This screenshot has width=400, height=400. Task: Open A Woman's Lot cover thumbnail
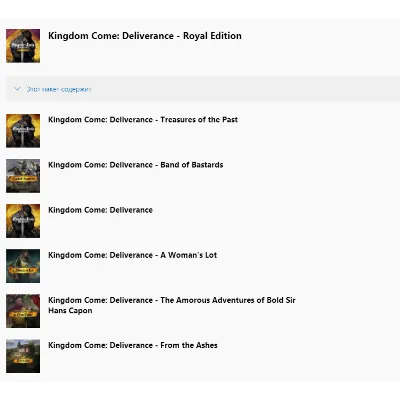coord(23,266)
